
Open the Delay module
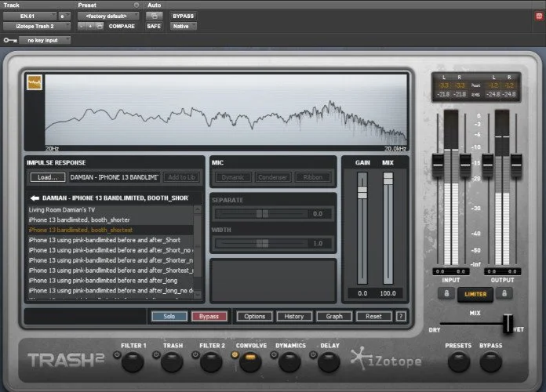[329, 362]
